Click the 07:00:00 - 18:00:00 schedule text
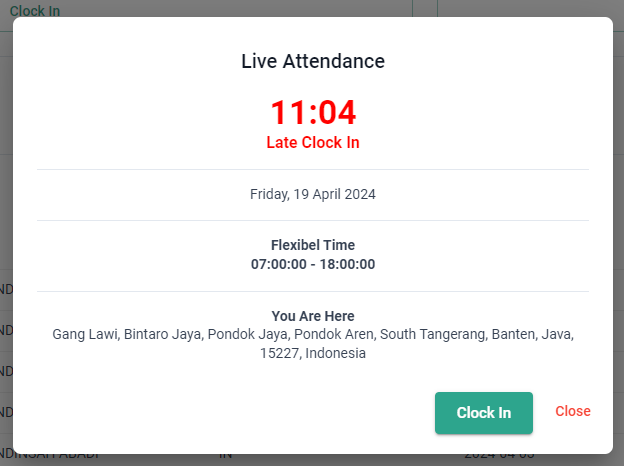The width and height of the screenshot is (624, 466). [313, 264]
